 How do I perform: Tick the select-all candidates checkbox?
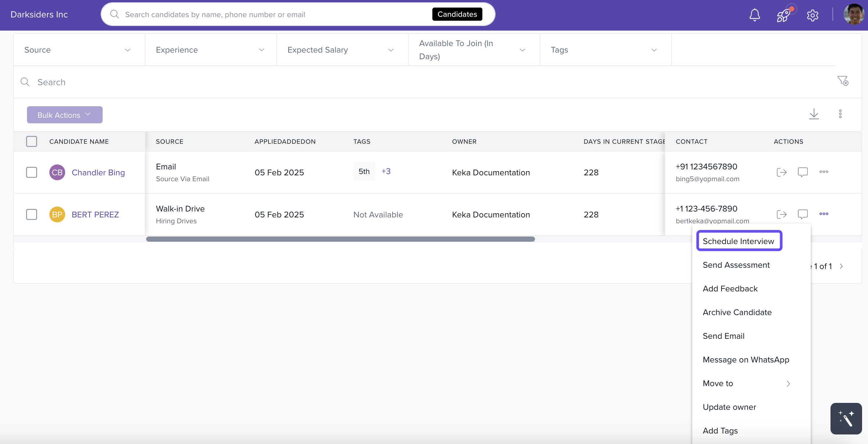[32, 141]
